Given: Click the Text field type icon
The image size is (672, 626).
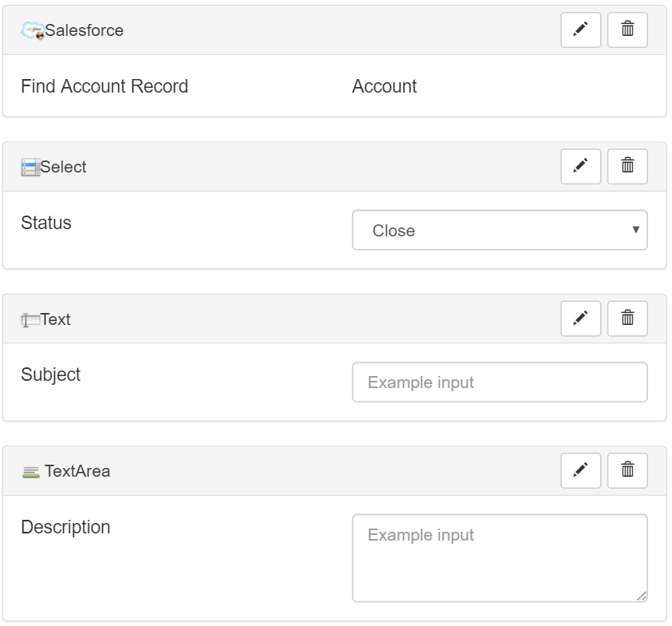Looking at the screenshot, I should pos(30,320).
